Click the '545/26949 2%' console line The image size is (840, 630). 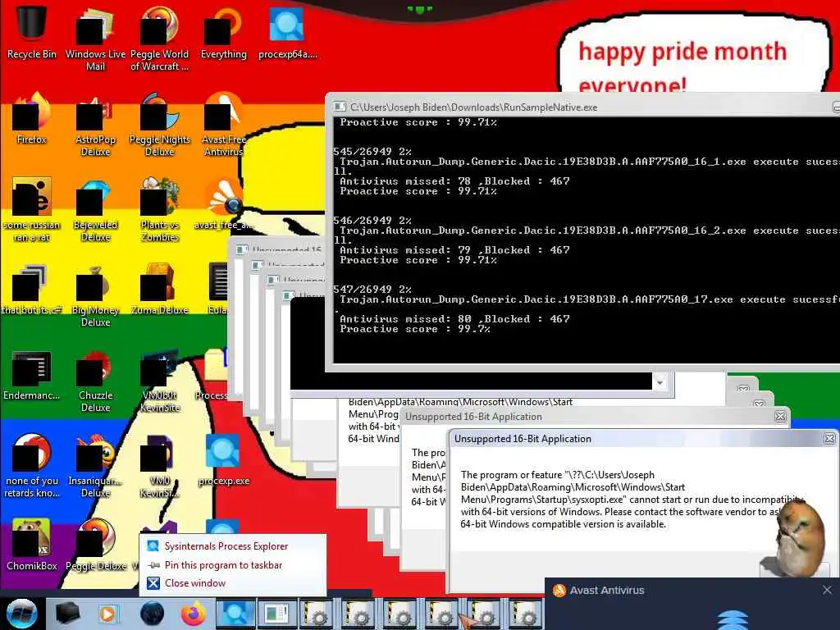click(372, 152)
